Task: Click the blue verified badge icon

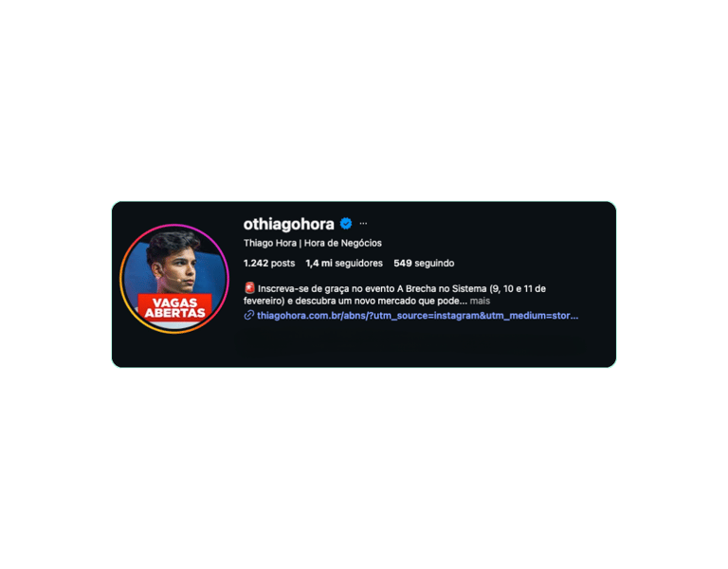Action: click(x=346, y=224)
